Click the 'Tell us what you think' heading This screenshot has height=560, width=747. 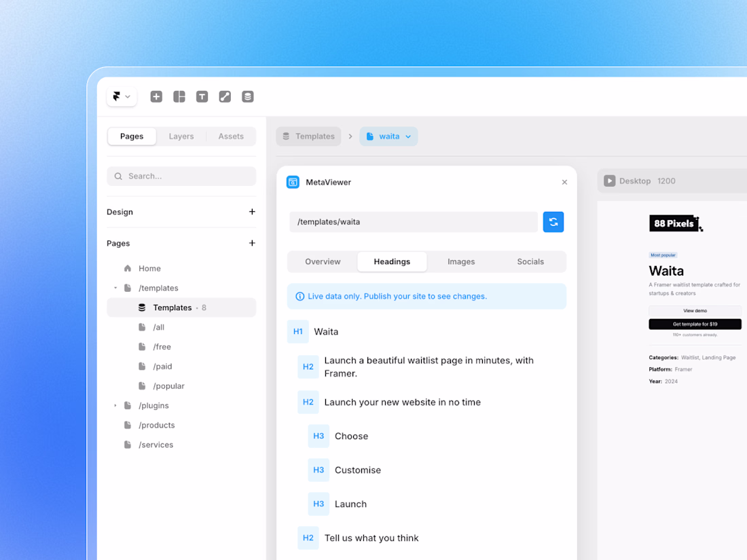[371, 538]
